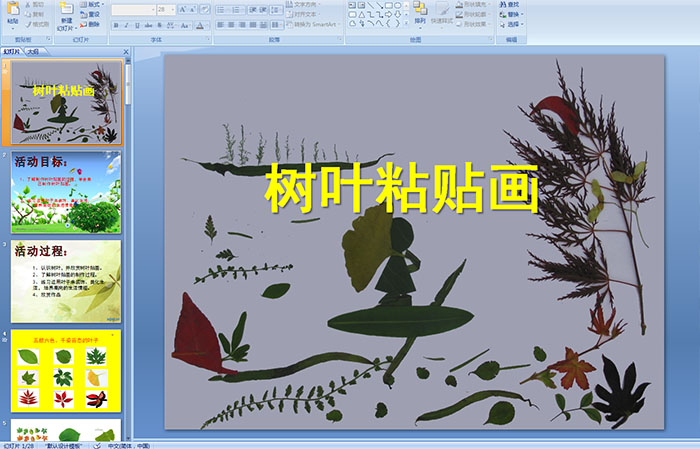Click the Numbering list button
This screenshot has height=449, width=700.
237,10
